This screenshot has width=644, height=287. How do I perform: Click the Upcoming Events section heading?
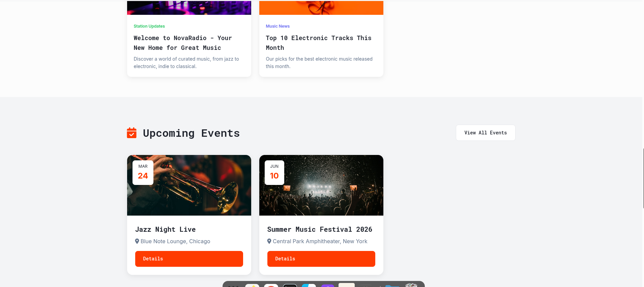(192, 133)
